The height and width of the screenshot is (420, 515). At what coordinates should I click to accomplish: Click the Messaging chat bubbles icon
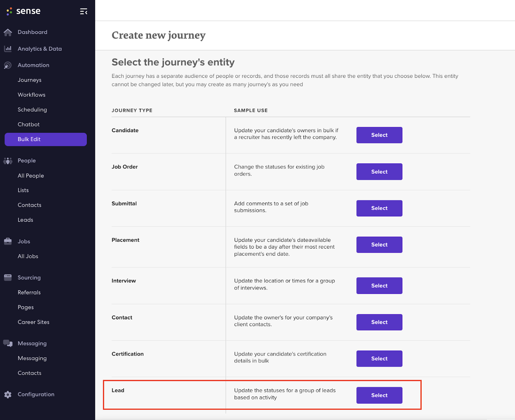click(x=8, y=343)
